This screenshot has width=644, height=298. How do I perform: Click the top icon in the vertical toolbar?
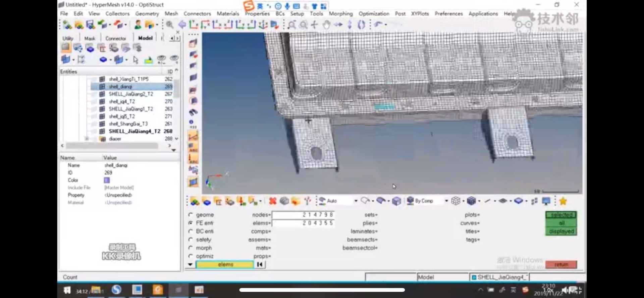pos(193,43)
